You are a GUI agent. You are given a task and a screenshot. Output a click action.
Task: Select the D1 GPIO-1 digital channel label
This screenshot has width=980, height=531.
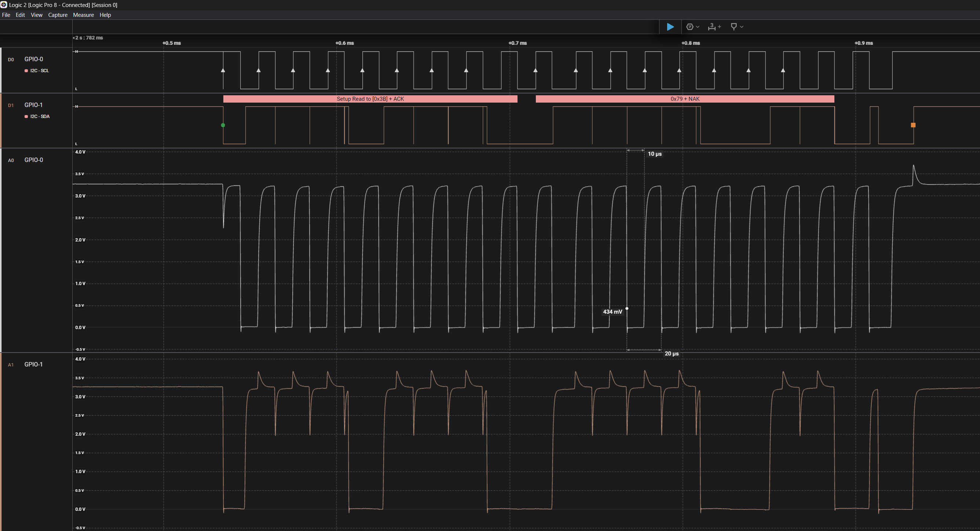[x=33, y=105]
